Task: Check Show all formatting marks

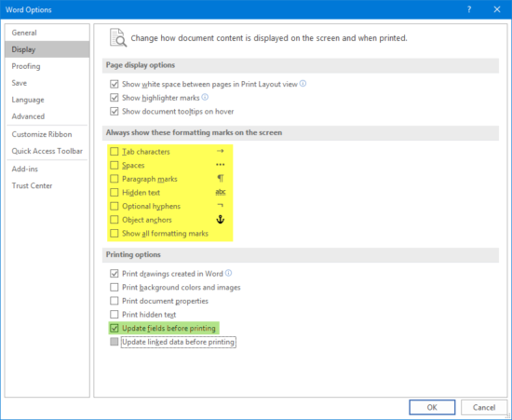Action: coord(114,234)
